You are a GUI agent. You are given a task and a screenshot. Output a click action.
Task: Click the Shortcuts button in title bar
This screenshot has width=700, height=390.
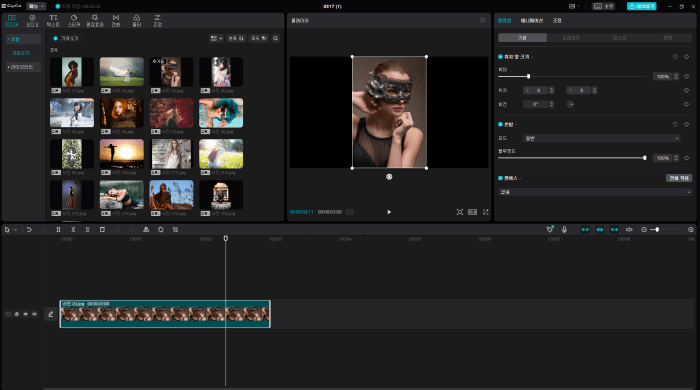(604, 6)
